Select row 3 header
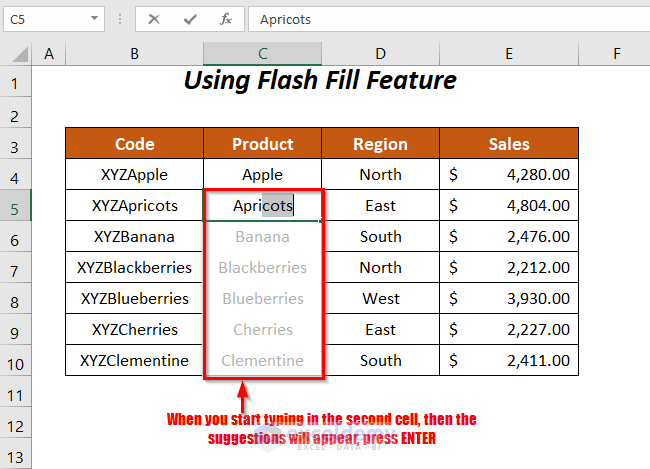Screen dimensions: 650x469 [x=15, y=143]
